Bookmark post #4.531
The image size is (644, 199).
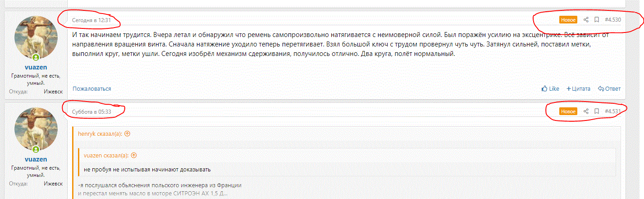coord(596,111)
